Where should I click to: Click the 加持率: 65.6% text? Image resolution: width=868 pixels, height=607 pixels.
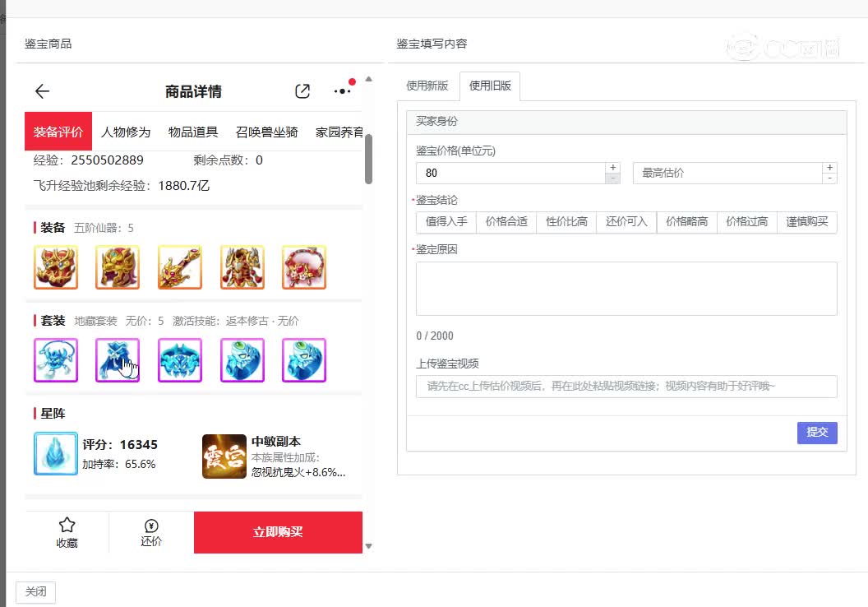point(119,464)
